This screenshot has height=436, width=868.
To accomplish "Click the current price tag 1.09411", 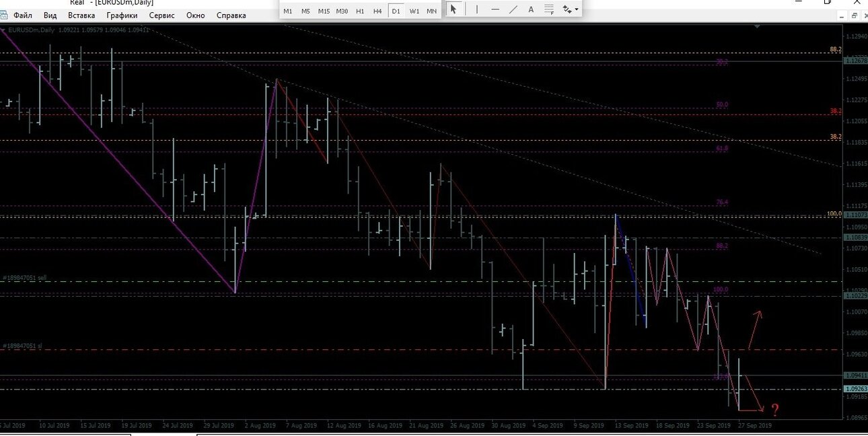I will [855, 375].
